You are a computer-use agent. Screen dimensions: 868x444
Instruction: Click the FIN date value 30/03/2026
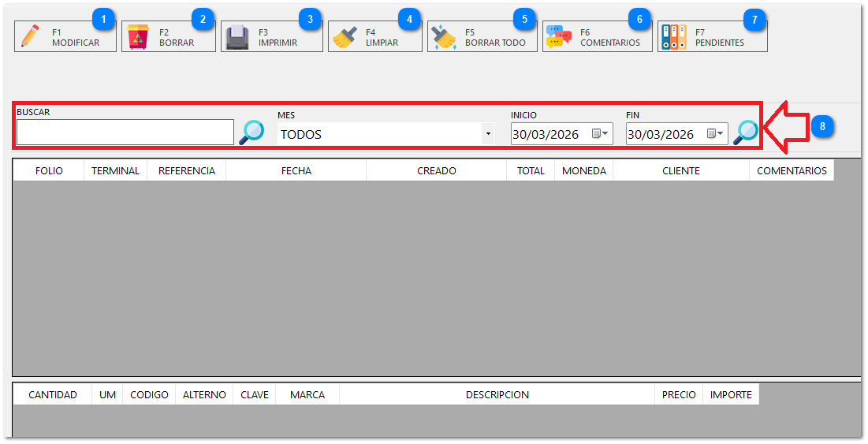tap(661, 135)
